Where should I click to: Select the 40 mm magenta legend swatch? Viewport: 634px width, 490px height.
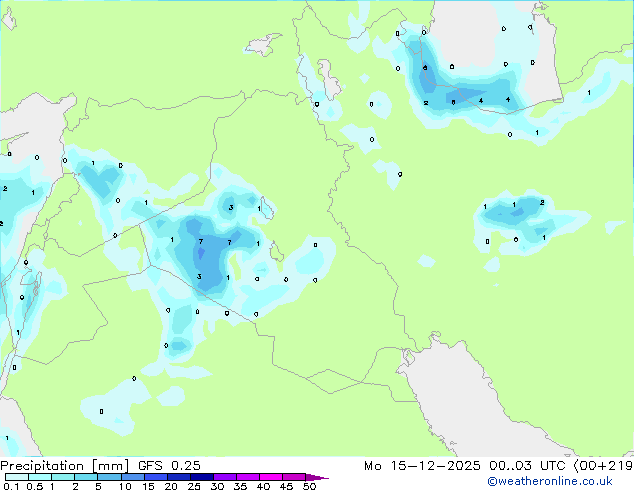point(271,477)
